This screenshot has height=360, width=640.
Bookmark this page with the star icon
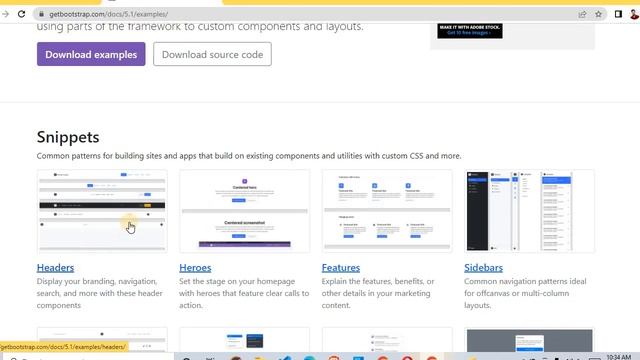598,14
